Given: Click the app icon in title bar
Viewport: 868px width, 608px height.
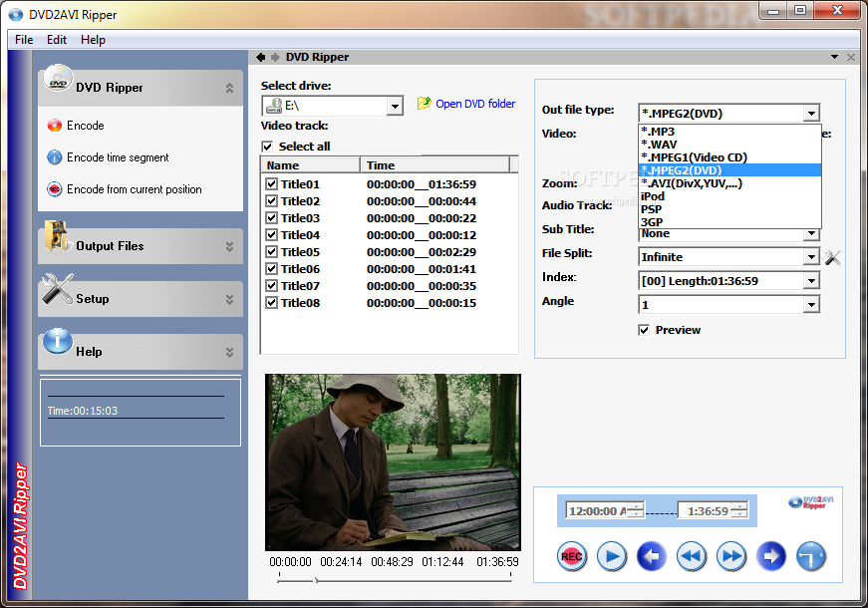Looking at the screenshot, I should click(x=16, y=14).
